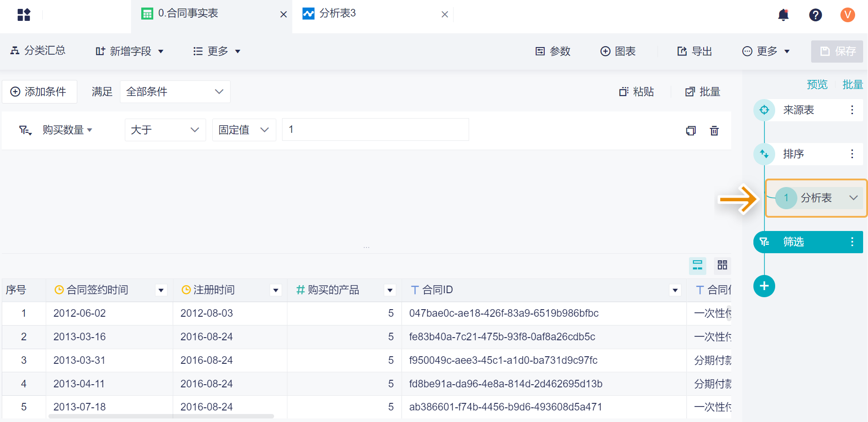Open the 大于 operator dropdown
This screenshot has width=868, height=422.
coord(165,130)
